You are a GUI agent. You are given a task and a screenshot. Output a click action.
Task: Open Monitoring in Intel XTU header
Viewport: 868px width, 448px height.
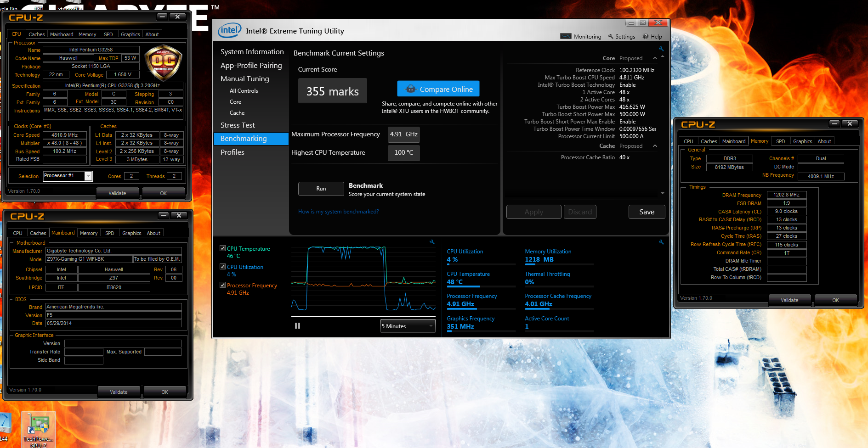(581, 37)
